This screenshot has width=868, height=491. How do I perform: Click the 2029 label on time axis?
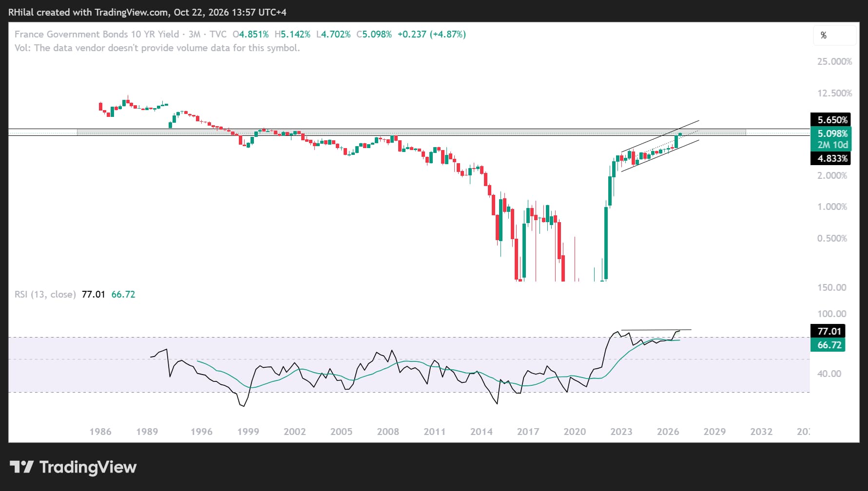coord(714,432)
